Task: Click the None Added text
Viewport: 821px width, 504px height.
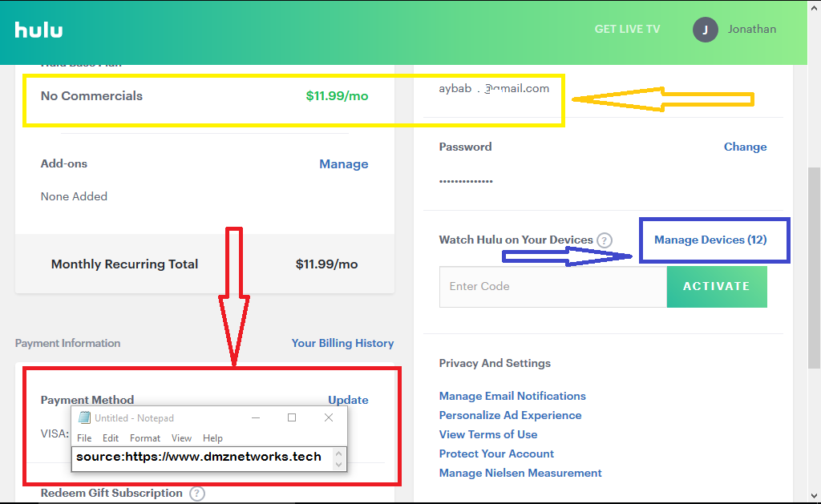Action: pyautogui.click(x=74, y=196)
